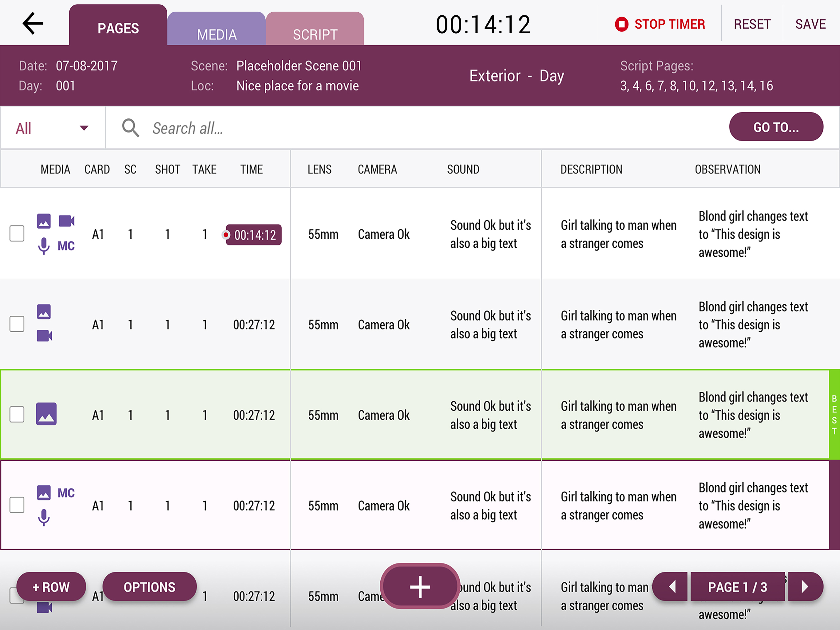840x630 pixels.
Task: Check the fourth row's checkbox
Action: coord(17,505)
